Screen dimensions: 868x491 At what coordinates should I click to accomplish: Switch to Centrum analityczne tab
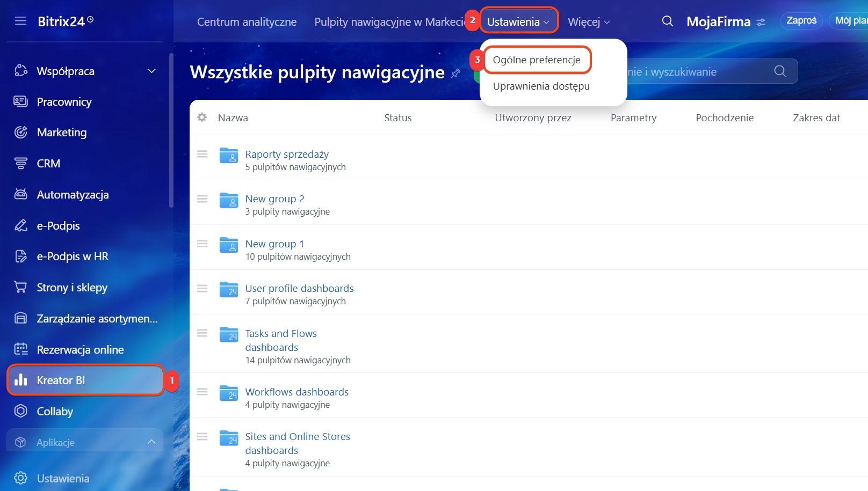pos(247,22)
